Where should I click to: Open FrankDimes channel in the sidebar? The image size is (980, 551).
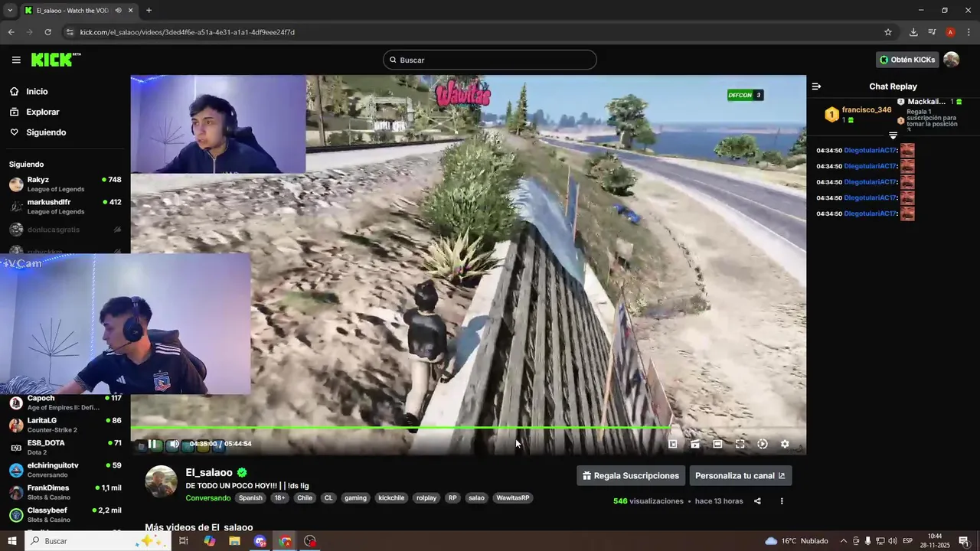point(65,492)
